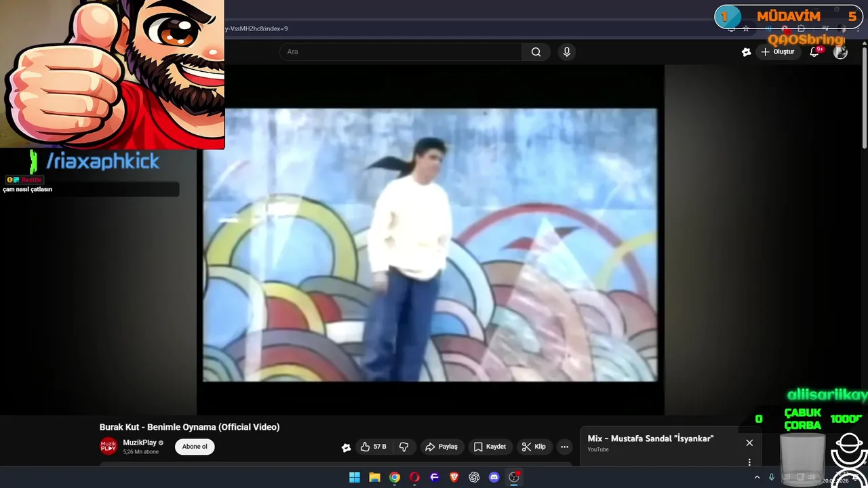Viewport: 868px width, 488px height.
Task: Dislike the video with thumbs-down
Action: [404, 447]
